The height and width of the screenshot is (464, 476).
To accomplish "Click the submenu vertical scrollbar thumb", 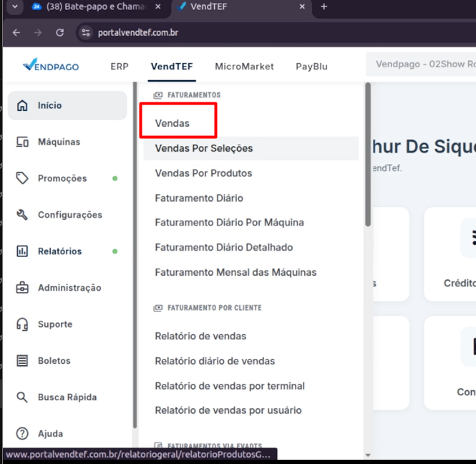I will point(368,155).
